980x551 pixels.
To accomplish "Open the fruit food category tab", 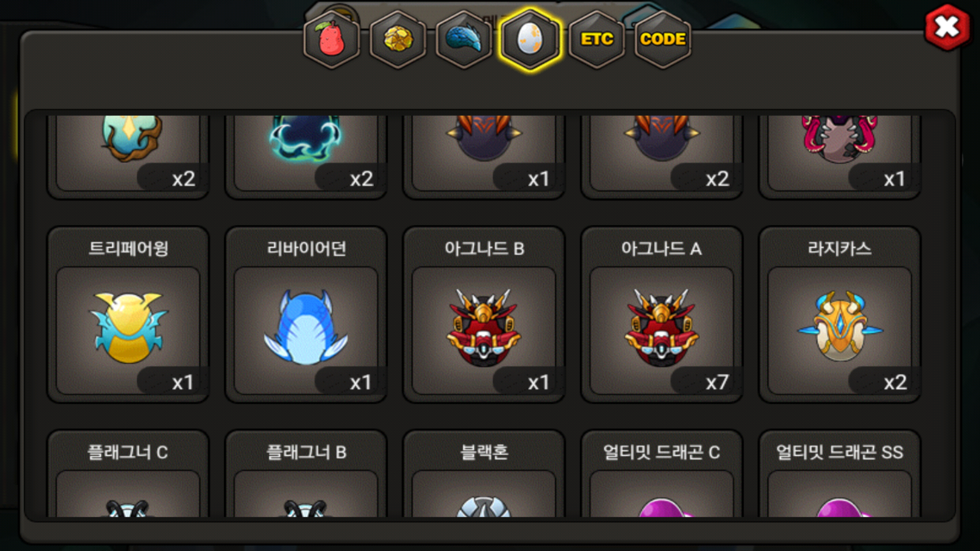I will tap(332, 39).
